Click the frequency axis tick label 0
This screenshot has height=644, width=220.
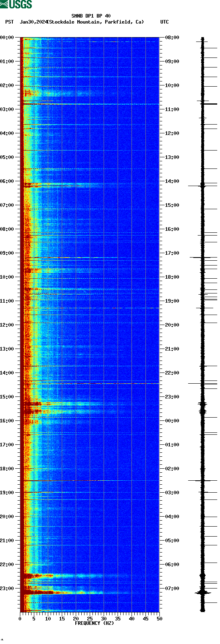(x=20, y=619)
